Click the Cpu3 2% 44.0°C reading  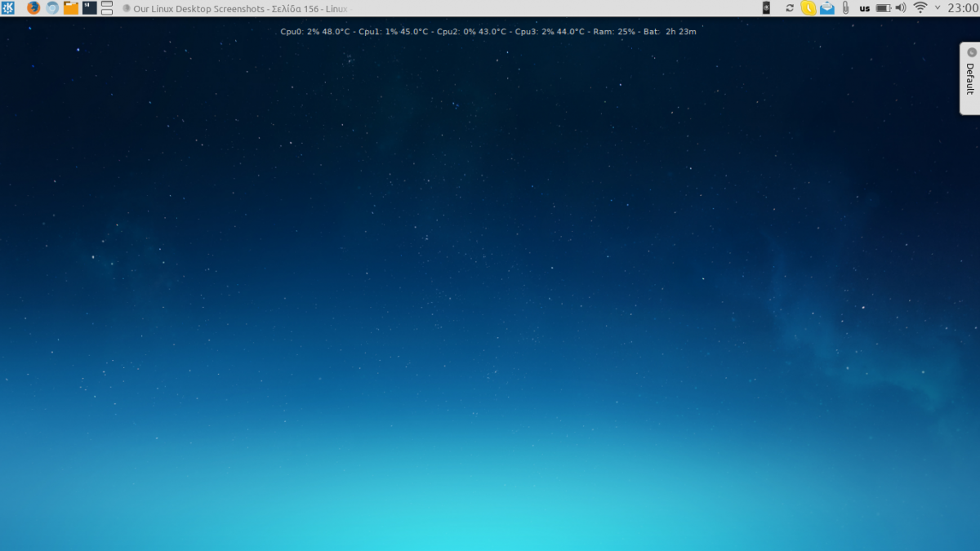click(550, 32)
